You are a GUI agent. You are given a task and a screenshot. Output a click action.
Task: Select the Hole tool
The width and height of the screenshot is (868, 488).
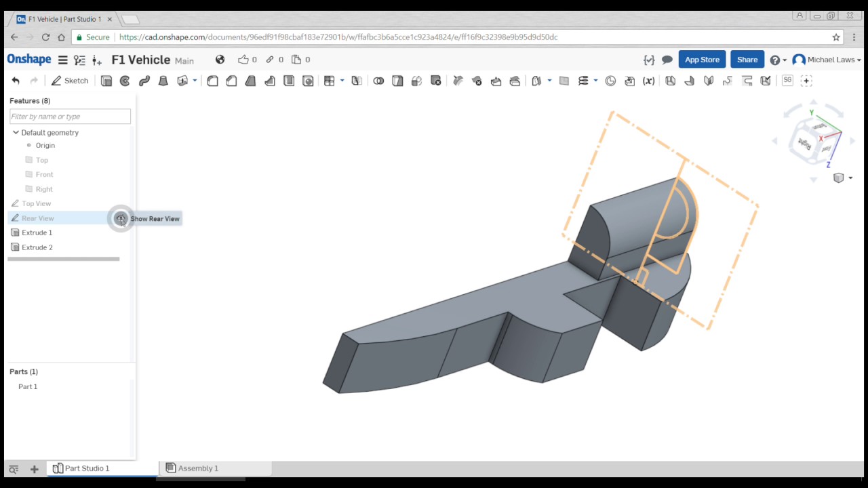(x=308, y=81)
